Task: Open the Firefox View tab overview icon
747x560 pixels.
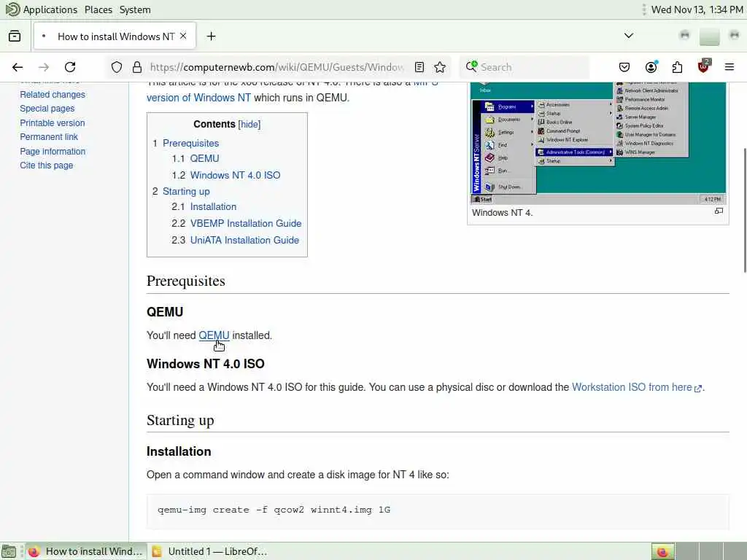Action: [15, 36]
